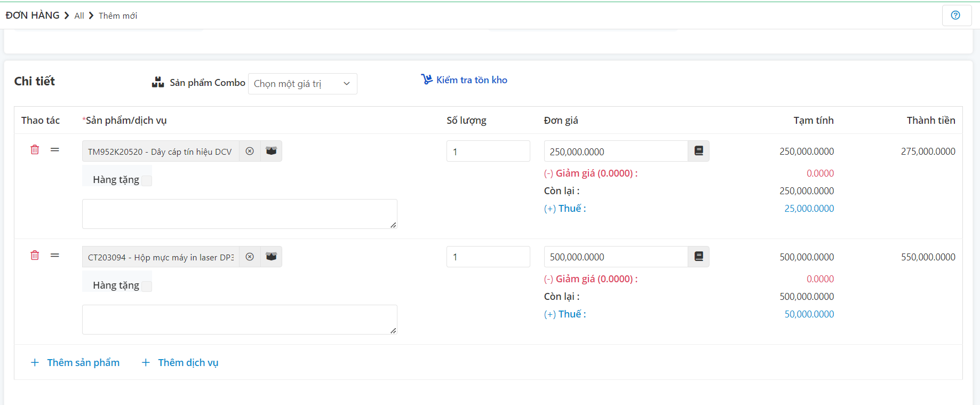Open product box icon for TM952K20520

pyautogui.click(x=271, y=151)
